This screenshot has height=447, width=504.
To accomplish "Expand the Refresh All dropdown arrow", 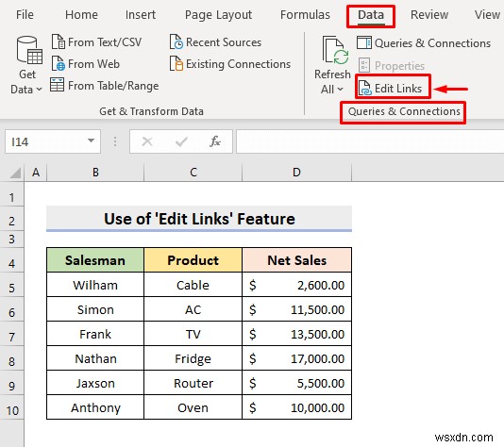I will 340,89.
